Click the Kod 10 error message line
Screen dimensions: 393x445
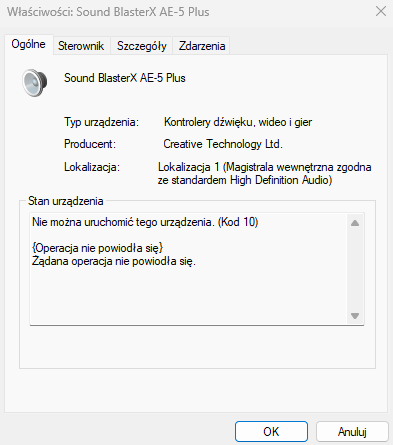click(145, 222)
